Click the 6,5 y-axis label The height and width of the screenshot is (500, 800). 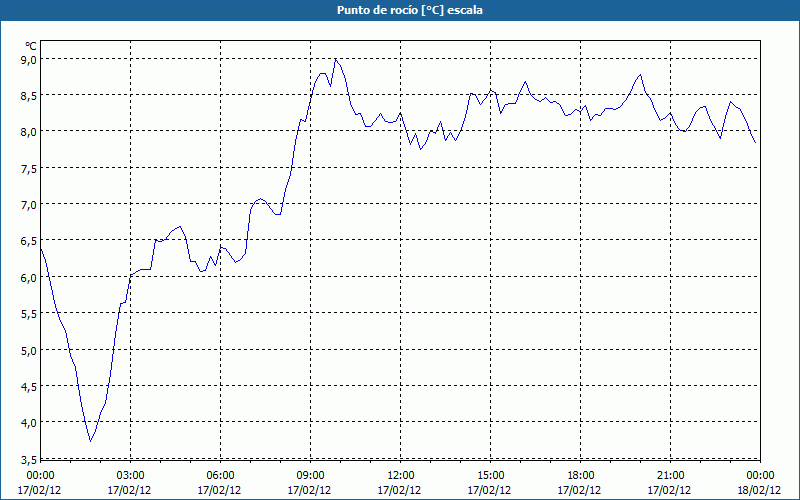30,241
